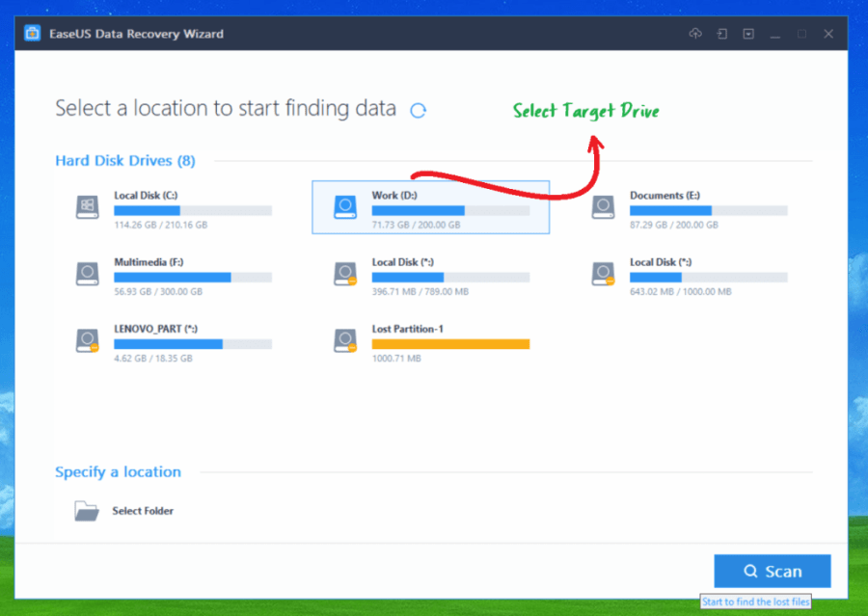The width and height of the screenshot is (868, 616).
Task: Click the Hard Disk Drives (8) heading
Action: click(x=125, y=160)
